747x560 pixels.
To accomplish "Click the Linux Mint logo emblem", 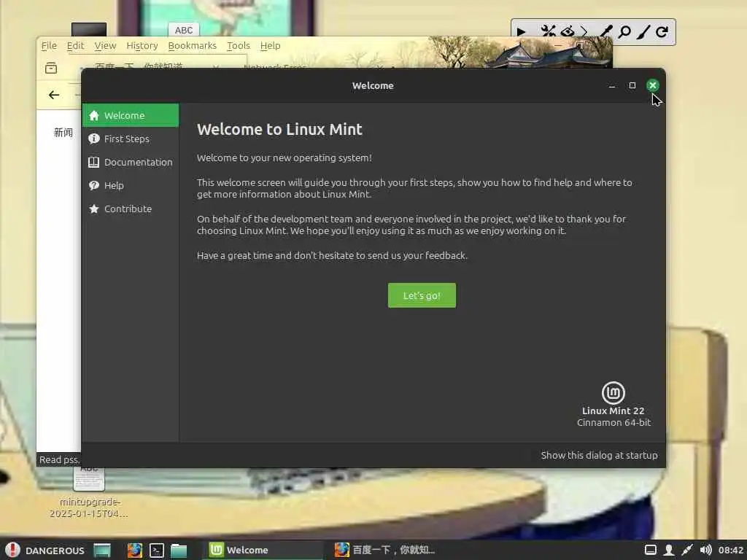I will tap(613, 393).
